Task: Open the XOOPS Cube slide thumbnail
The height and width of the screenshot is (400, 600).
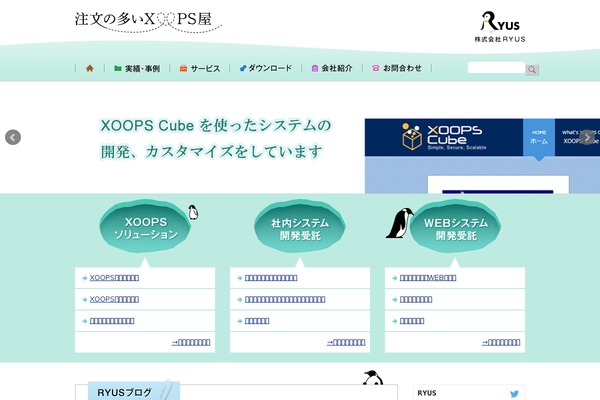Action: tap(482, 156)
